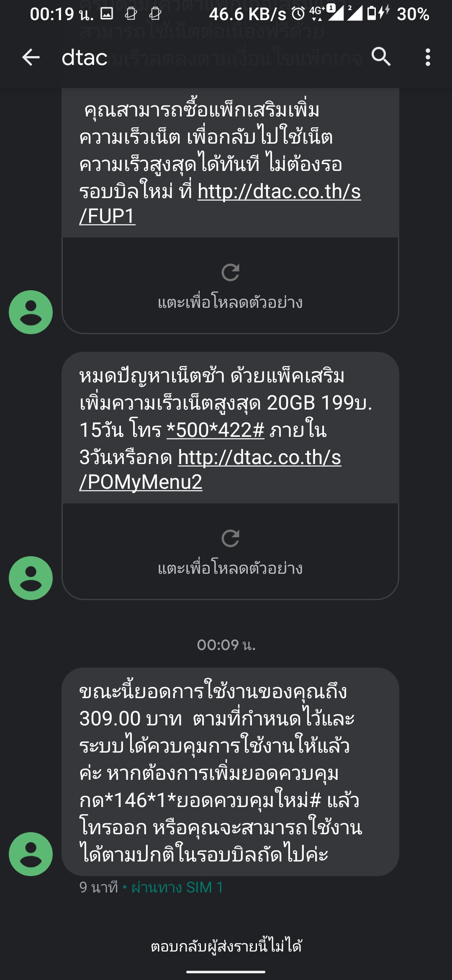Image resolution: width=452 pixels, height=980 pixels.
Task: Tap the *500*422# dial code link
Action: click(x=215, y=430)
